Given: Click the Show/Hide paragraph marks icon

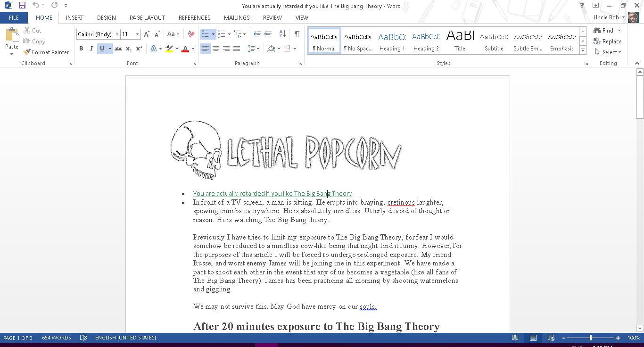Looking at the screenshot, I should pos(297,34).
